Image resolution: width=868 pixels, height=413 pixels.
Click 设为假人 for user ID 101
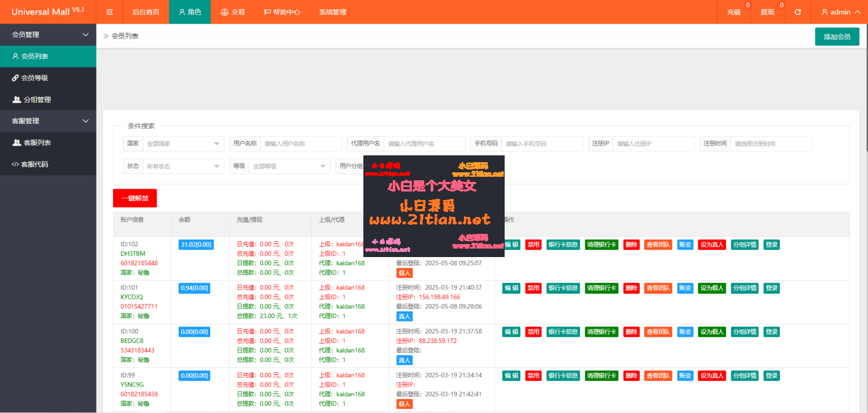click(711, 288)
